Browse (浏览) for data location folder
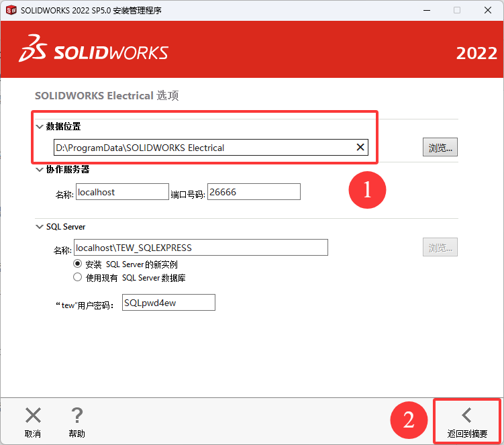Viewport: 504px width, 445px height. [440, 147]
